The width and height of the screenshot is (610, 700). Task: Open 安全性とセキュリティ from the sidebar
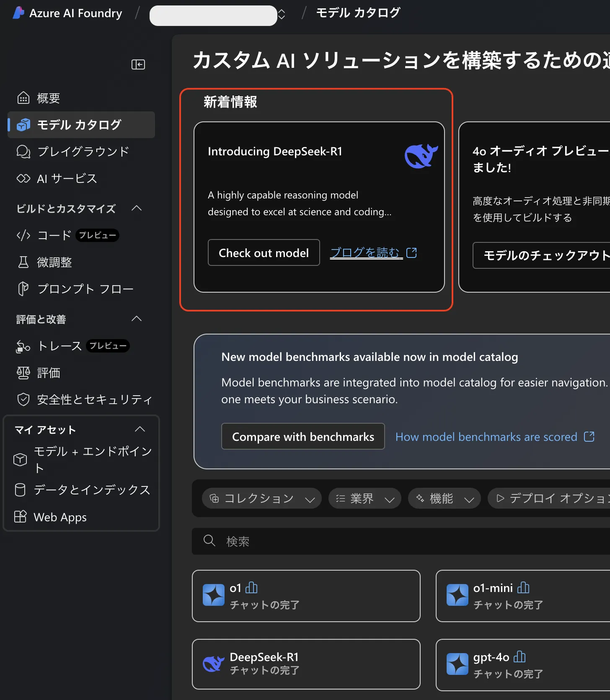point(81,399)
